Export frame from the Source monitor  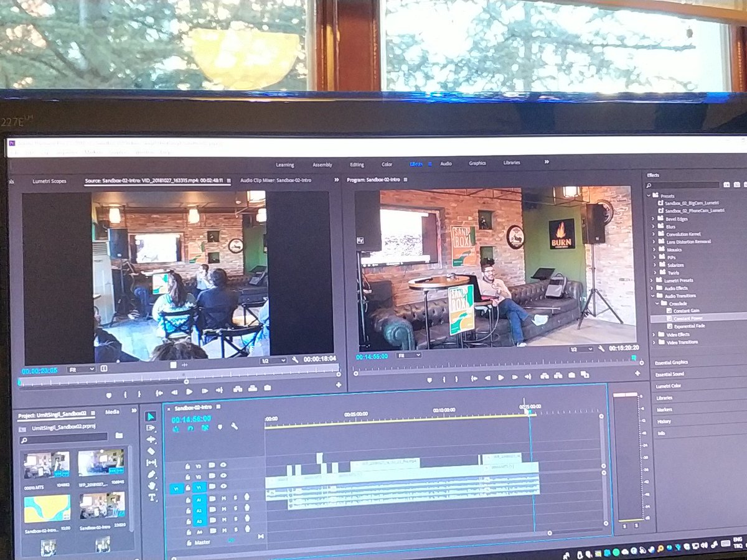point(268,388)
